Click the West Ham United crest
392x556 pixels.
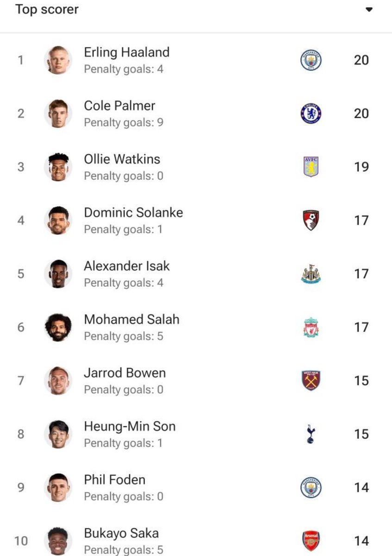point(311,380)
